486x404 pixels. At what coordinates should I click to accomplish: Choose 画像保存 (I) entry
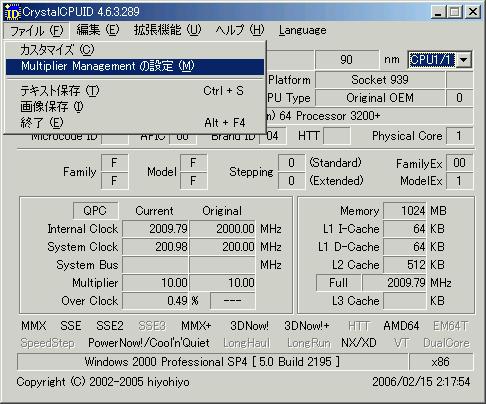click(135, 107)
